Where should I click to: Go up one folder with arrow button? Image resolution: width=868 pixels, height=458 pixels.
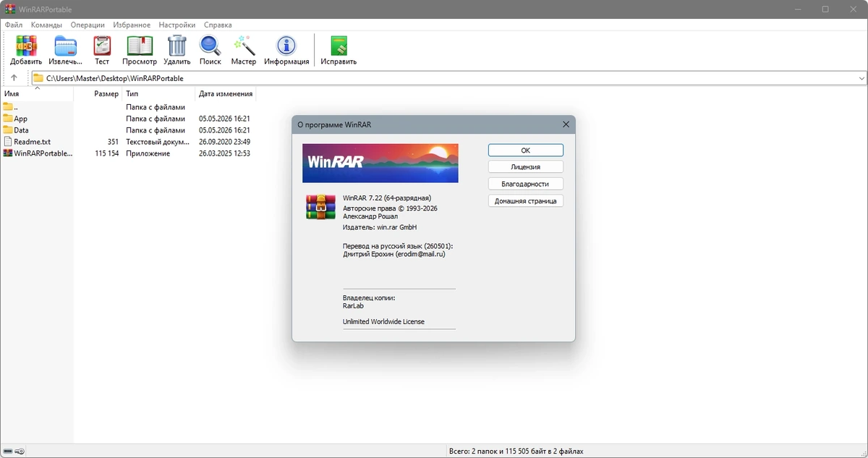[14, 78]
